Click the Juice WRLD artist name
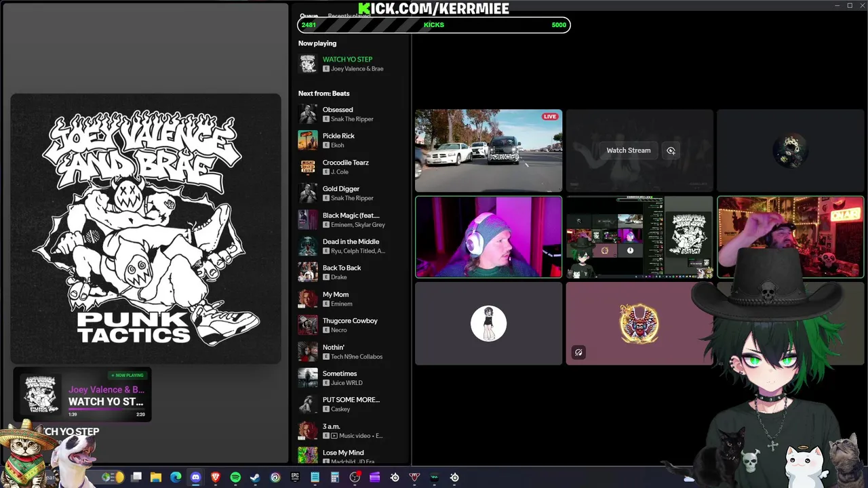 [x=347, y=383]
